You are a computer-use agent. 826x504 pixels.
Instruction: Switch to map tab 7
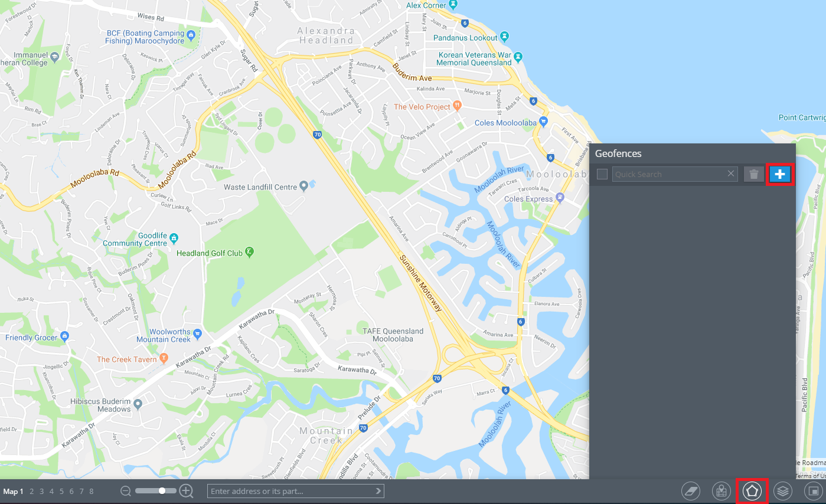81,491
